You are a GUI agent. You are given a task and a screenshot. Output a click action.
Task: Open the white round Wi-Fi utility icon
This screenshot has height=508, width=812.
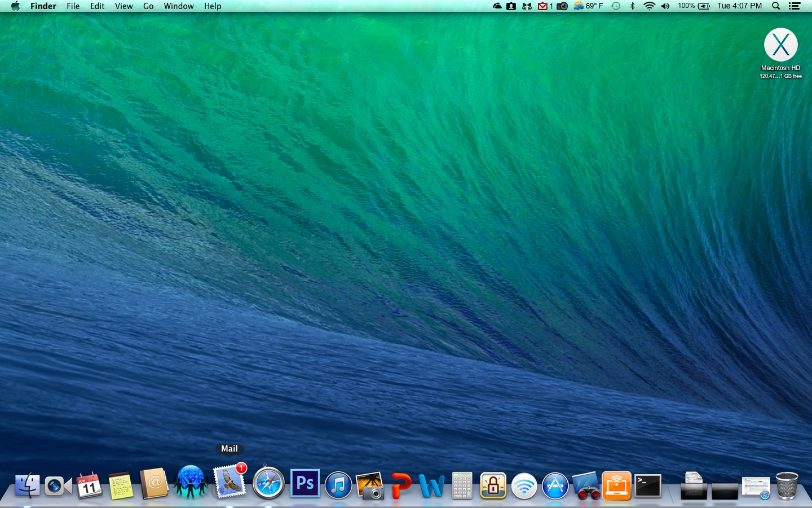tap(524, 486)
